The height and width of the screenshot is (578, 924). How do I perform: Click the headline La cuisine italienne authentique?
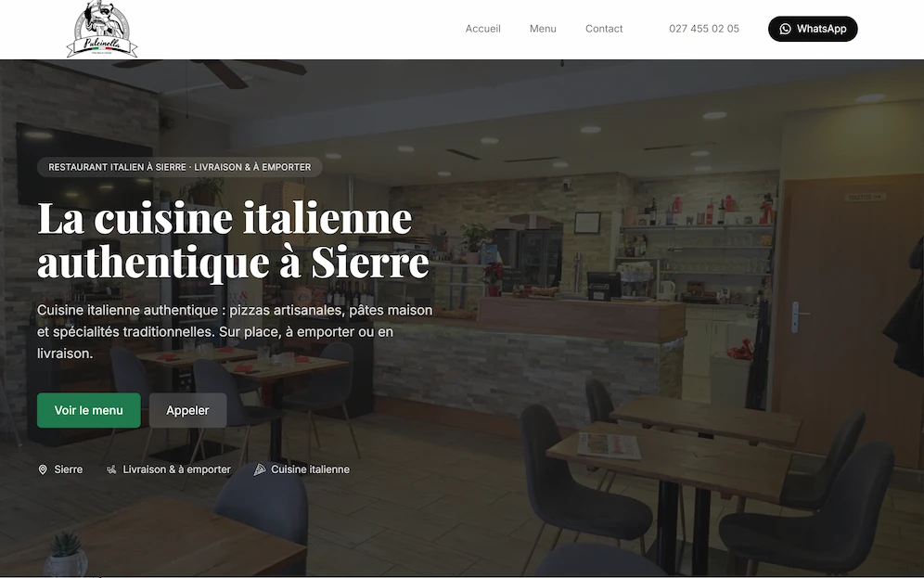click(x=234, y=239)
